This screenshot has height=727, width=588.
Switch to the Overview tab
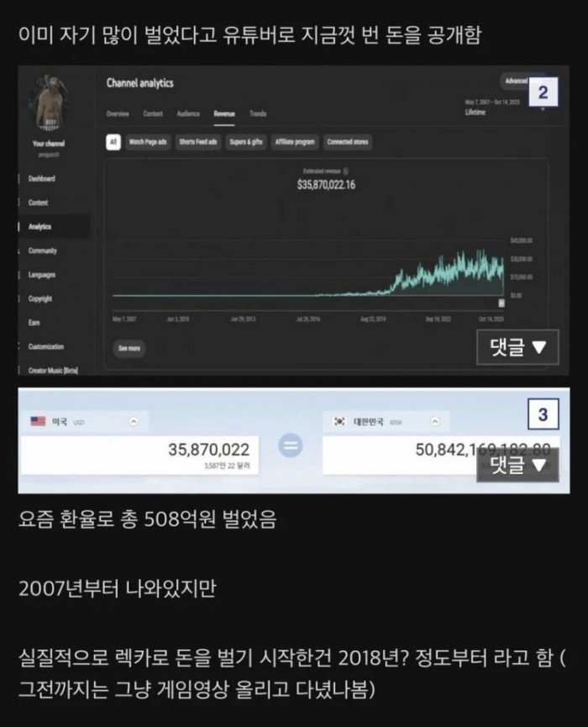pyautogui.click(x=118, y=113)
